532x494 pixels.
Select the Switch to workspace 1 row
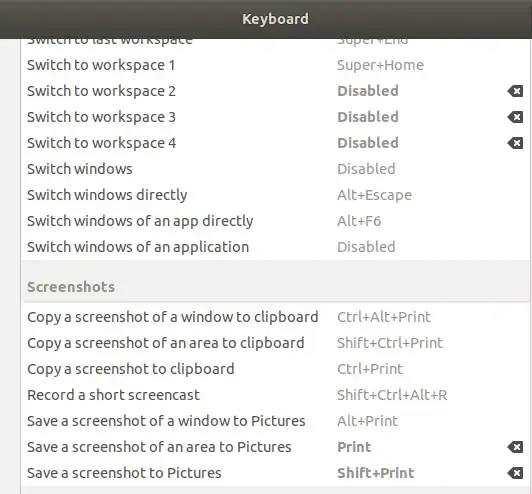click(x=275, y=65)
